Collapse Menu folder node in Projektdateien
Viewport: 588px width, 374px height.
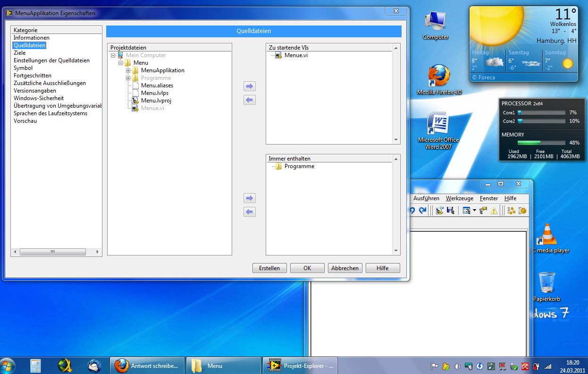[x=121, y=63]
